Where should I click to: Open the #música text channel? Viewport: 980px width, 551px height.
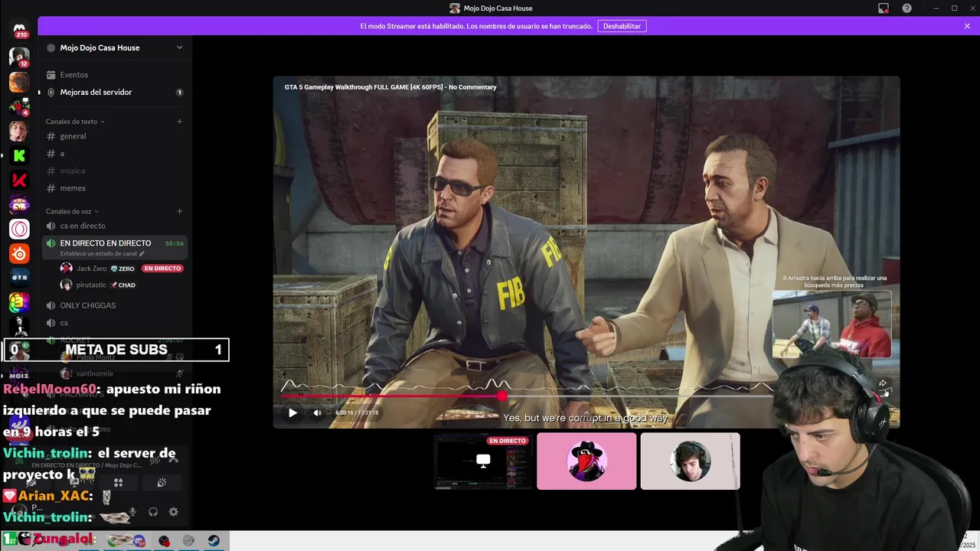point(115,171)
